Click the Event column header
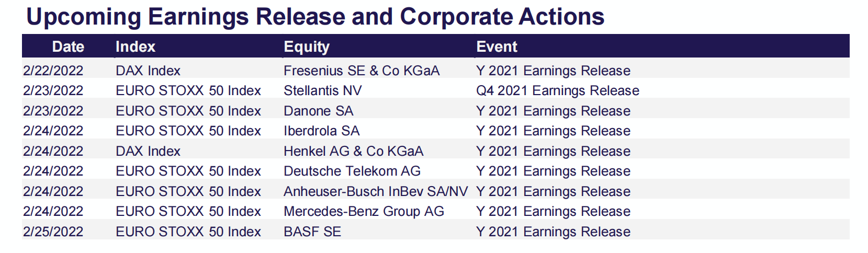This screenshot has width=868, height=253. point(497,47)
